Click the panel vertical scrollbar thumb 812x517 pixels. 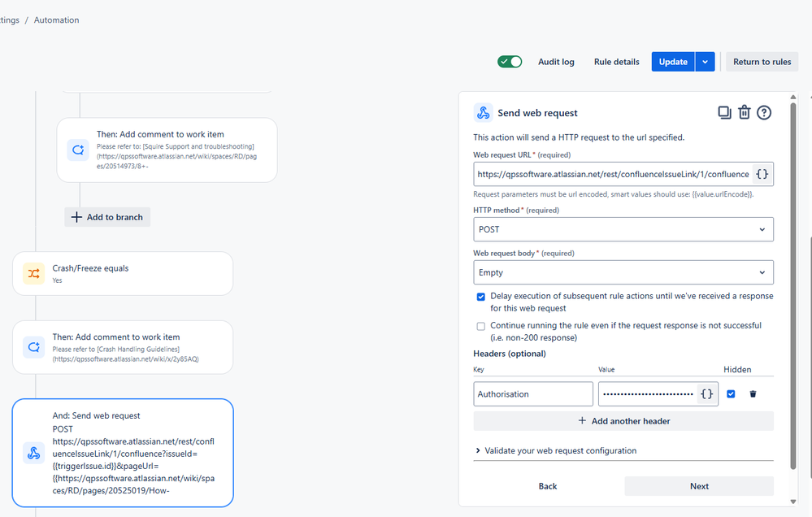point(792,286)
